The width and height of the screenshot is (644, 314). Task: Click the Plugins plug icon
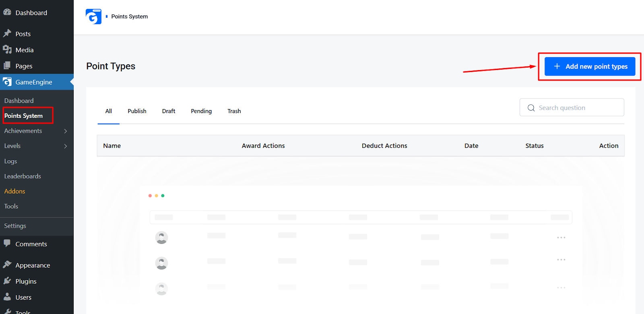pyautogui.click(x=7, y=281)
